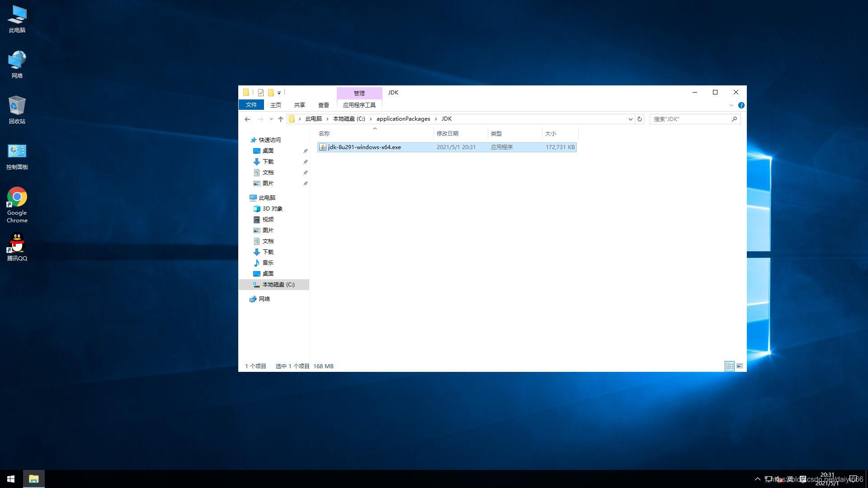Open the address bar history dropdown
Image resolution: width=868 pixels, height=488 pixels.
630,119
